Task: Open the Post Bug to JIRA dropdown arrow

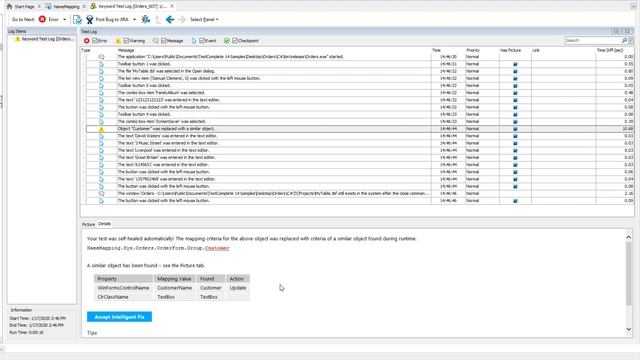Action: [134, 20]
